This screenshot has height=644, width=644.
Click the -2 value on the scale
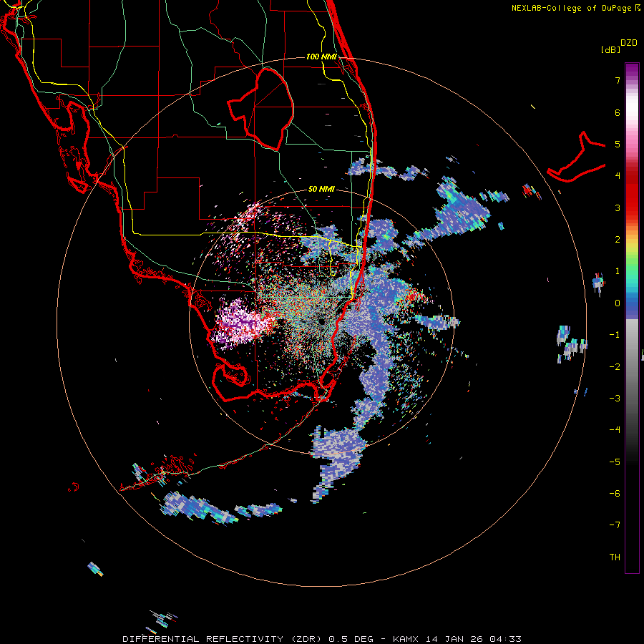615,366
